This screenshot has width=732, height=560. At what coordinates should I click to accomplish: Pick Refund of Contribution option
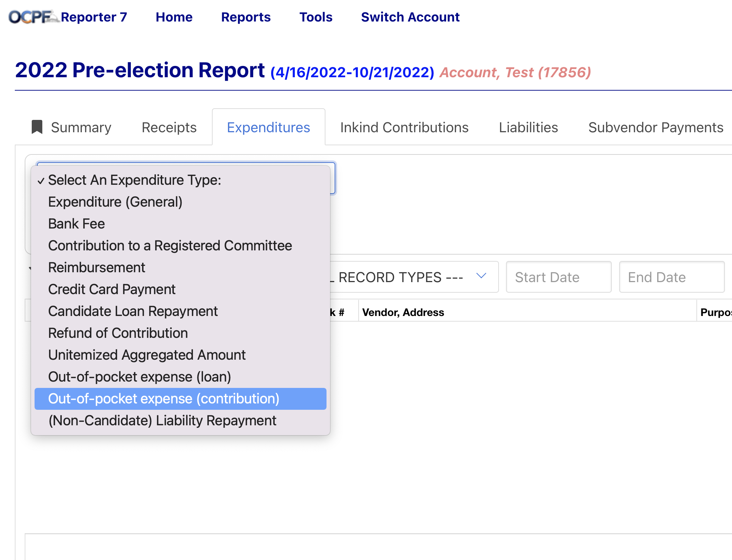point(118,333)
